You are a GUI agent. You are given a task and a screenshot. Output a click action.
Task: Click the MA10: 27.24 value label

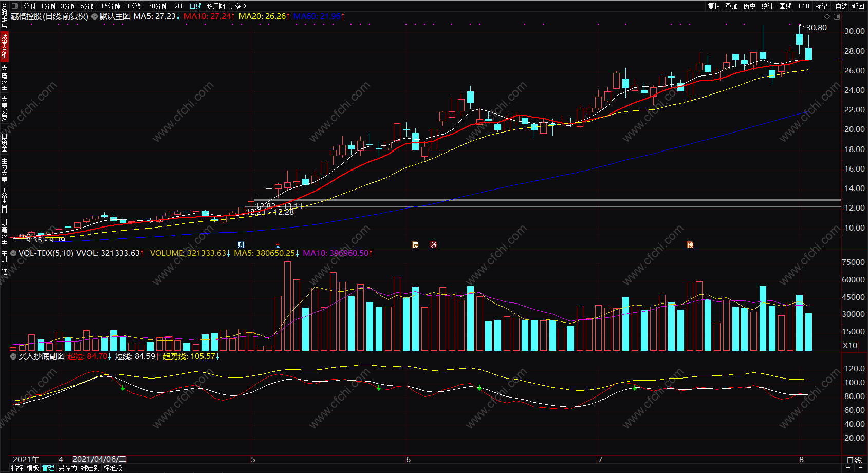point(210,16)
